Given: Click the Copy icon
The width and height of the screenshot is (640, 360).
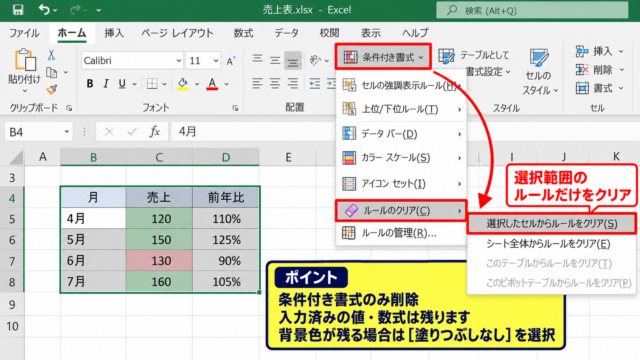Looking at the screenshot, I should tap(51, 73).
